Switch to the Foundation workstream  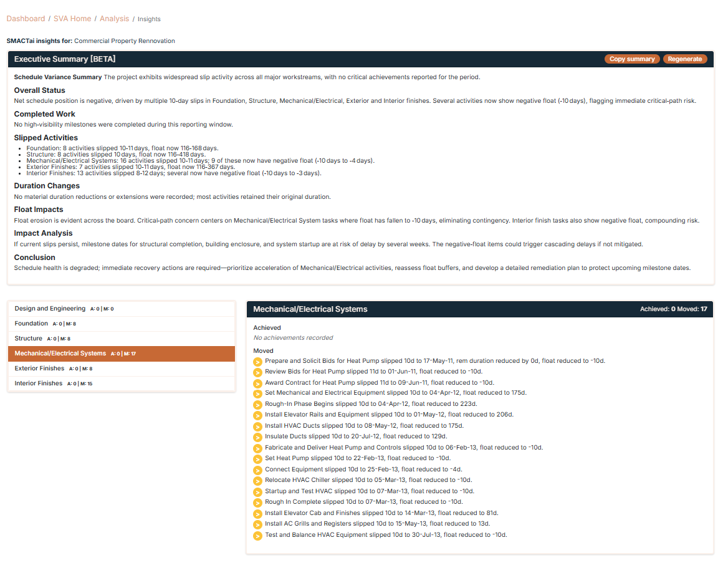[x=31, y=324]
